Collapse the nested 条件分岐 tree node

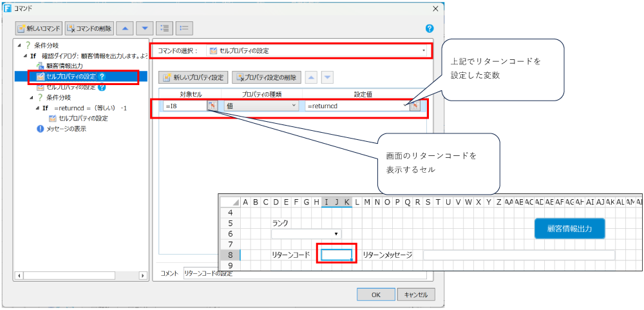click(32, 97)
